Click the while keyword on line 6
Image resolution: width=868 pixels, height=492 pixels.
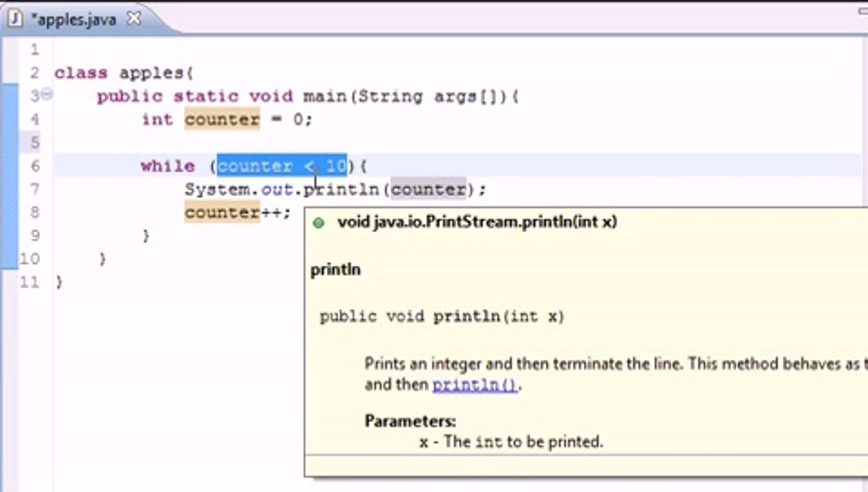(168, 166)
